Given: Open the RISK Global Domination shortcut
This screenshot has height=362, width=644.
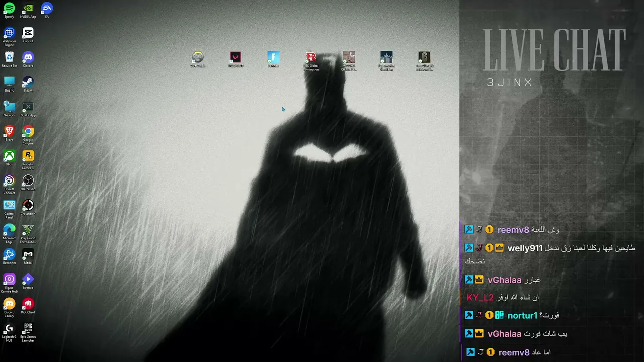Looking at the screenshot, I should click(311, 61).
